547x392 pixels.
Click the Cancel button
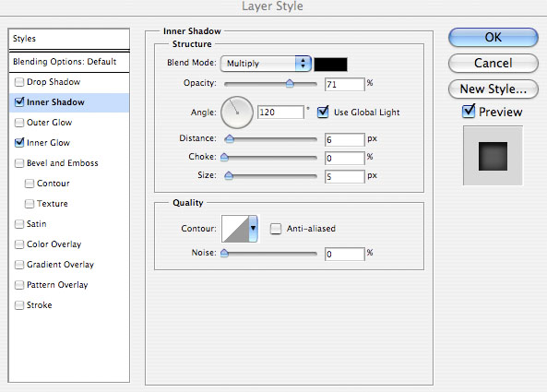[x=493, y=63]
